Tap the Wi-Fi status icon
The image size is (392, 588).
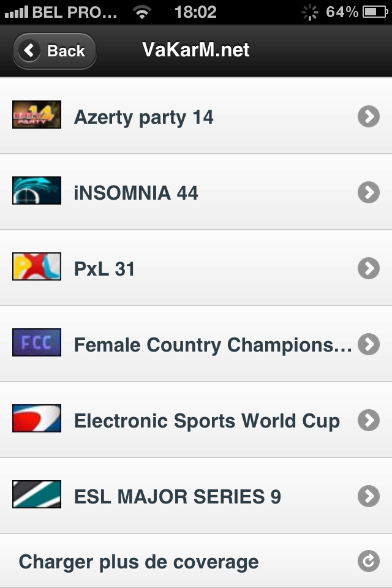click(x=143, y=12)
